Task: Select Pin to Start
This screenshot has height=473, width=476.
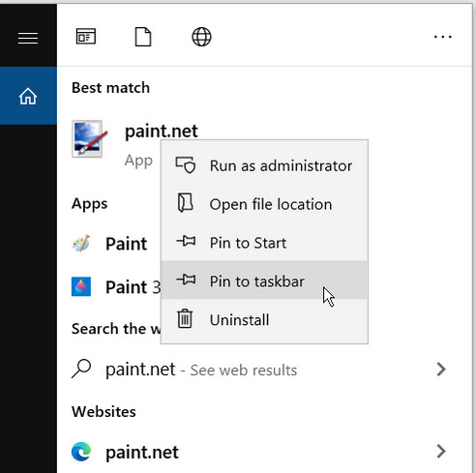Action: pyautogui.click(x=264, y=243)
